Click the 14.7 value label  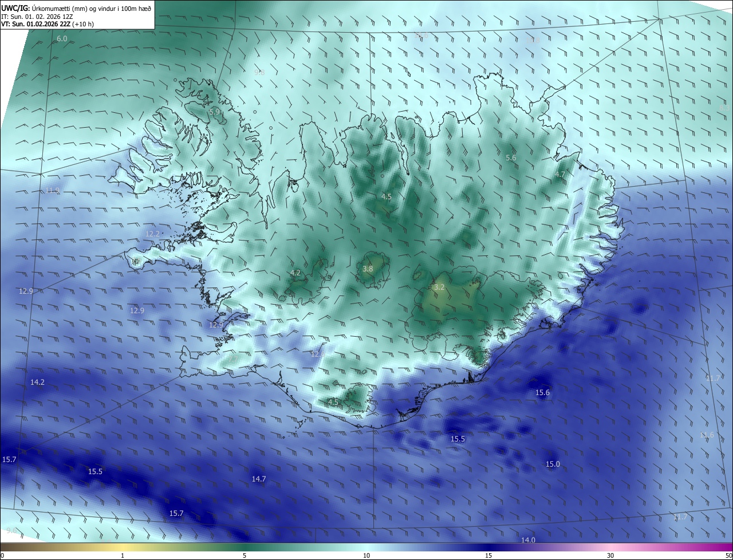259,479
